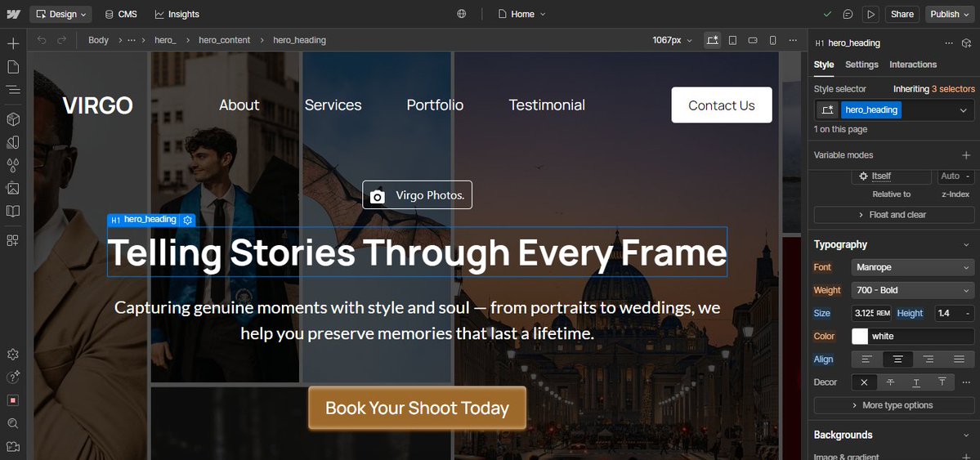The height and width of the screenshot is (460, 980).
Task: Click the About nav link on canvas
Action: pyautogui.click(x=239, y=105)
